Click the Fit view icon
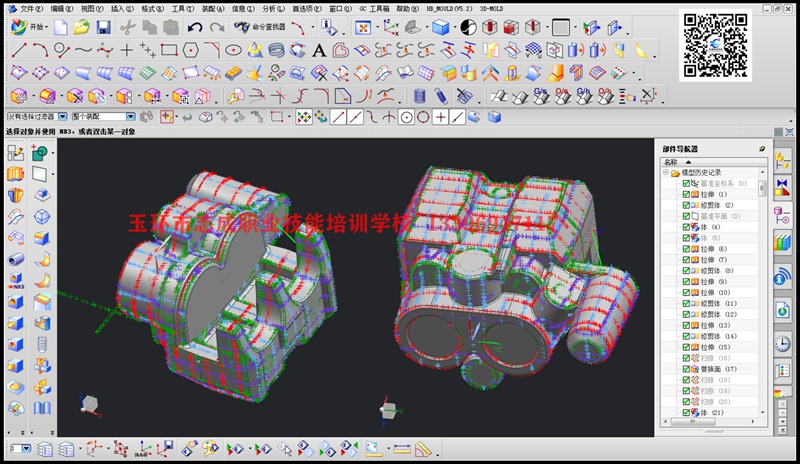This screenshot has width=800, height=464. coord(363,27)
